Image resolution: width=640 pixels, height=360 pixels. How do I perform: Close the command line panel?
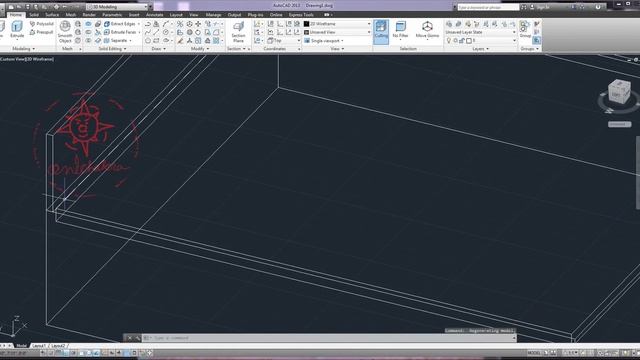(129, 338)
